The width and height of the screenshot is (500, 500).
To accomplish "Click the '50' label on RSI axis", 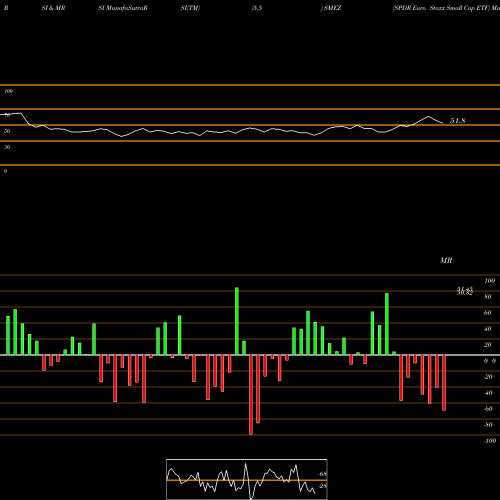I will point(7,131).
